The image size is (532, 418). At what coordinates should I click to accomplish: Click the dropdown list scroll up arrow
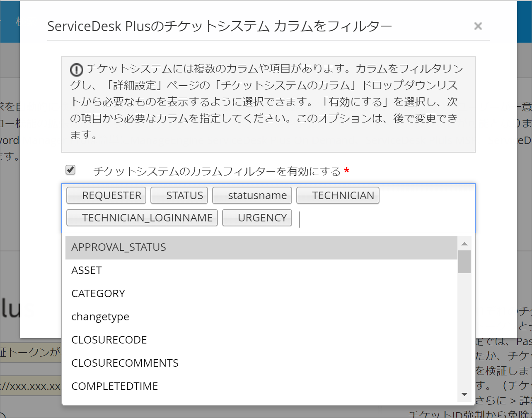[464, 244]
